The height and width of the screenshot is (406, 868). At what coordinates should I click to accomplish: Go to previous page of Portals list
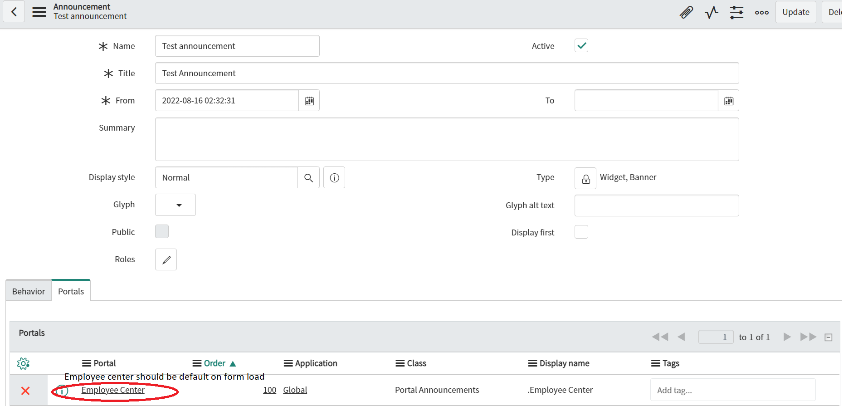coord(681,337)
